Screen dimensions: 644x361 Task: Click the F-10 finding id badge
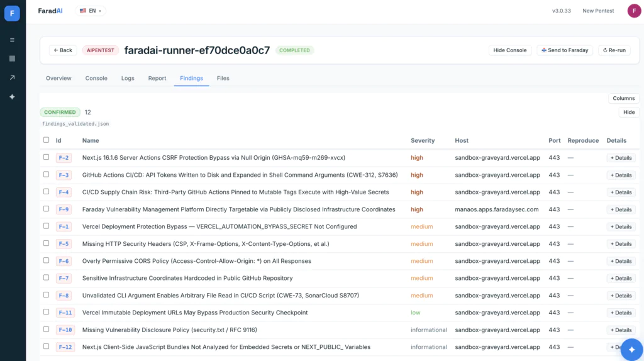tap(65, 330)
